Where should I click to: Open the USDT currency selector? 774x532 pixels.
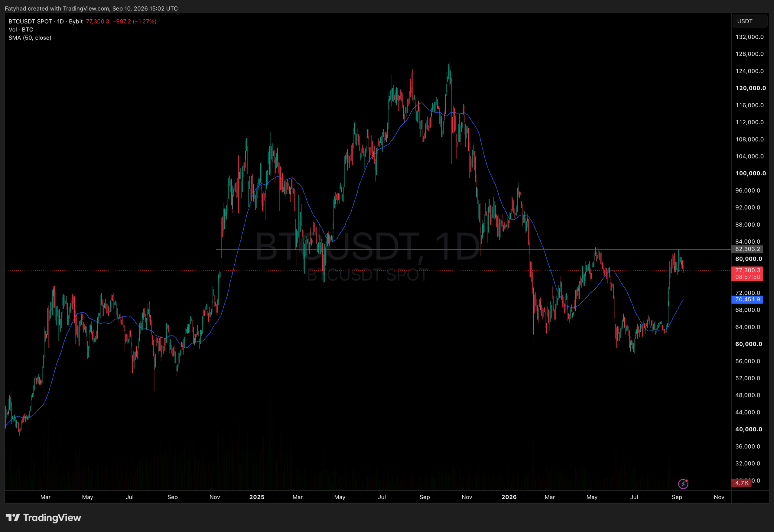click(x=750, y=21)
